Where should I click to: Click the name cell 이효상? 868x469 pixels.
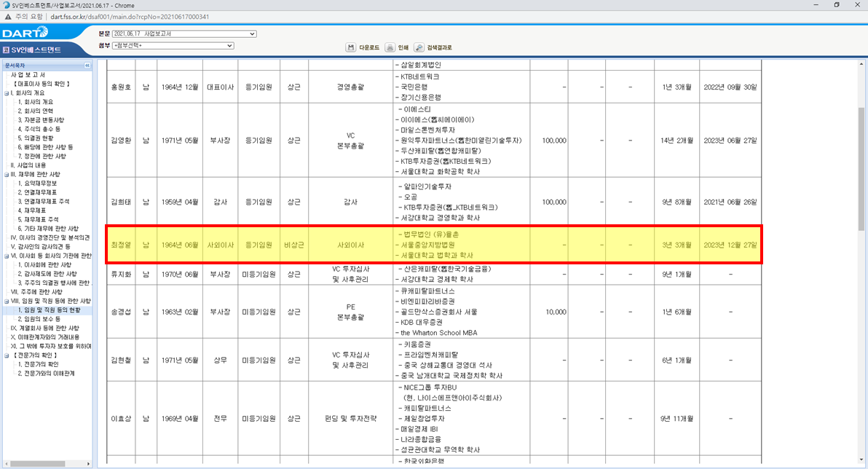[x=121, y=419]
